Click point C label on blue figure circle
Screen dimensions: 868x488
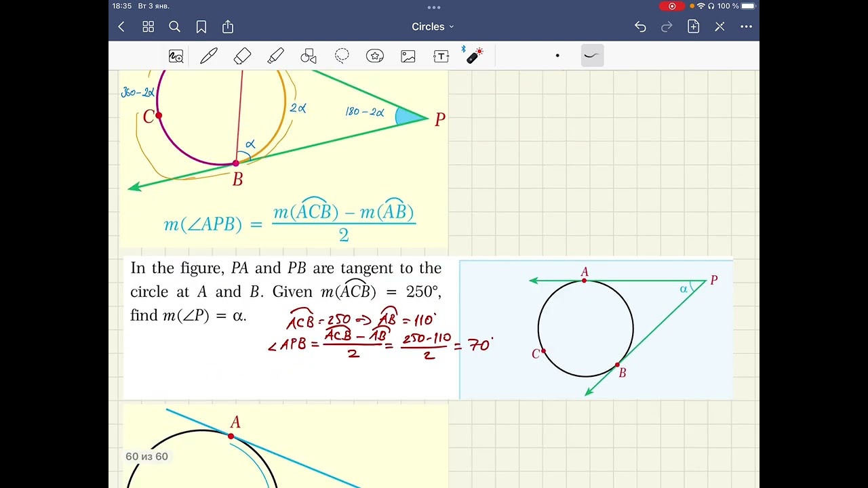tap(536, 354)
